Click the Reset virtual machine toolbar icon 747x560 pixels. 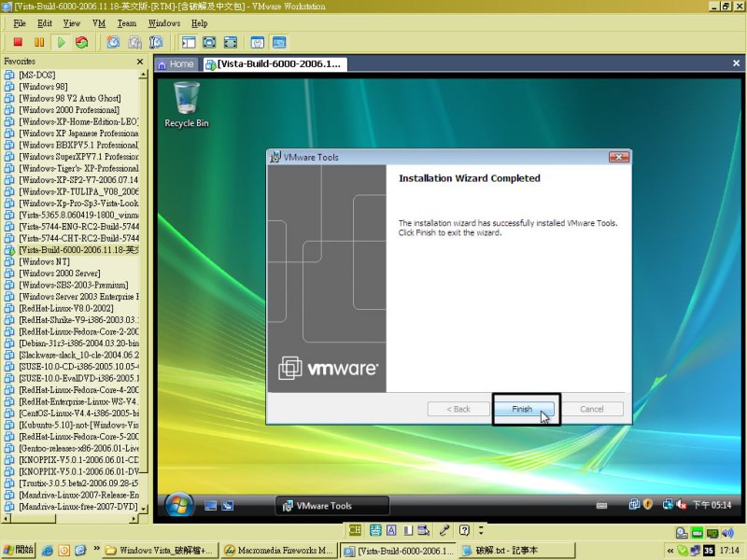(82, 42)
